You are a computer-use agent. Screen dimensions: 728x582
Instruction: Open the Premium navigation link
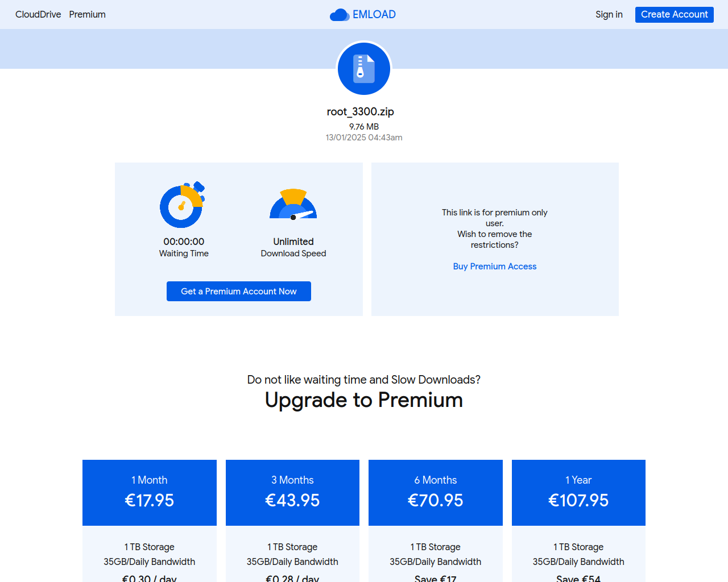[88, 14]
